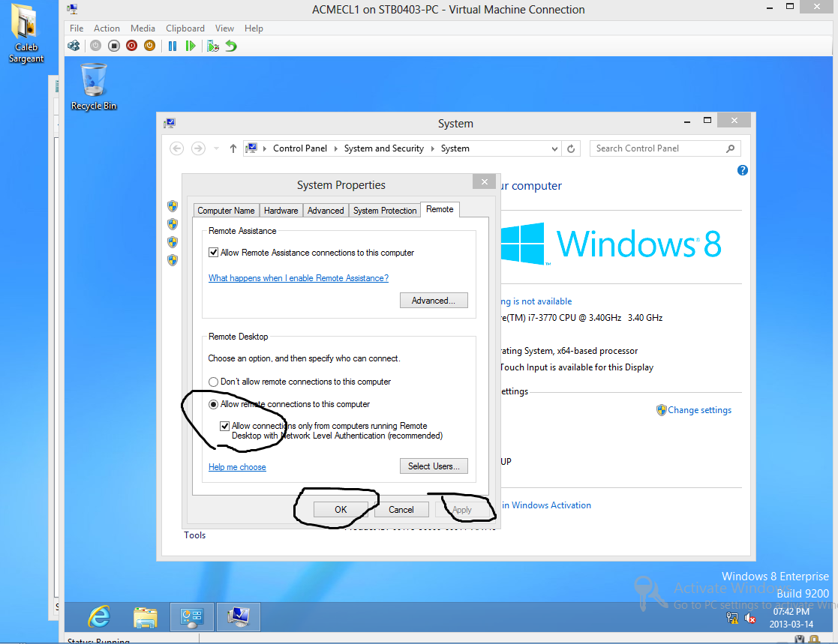This screenshot has height=644, width=838.
Task: Open recent locations dropdown arrow
Action: point(217,148)
